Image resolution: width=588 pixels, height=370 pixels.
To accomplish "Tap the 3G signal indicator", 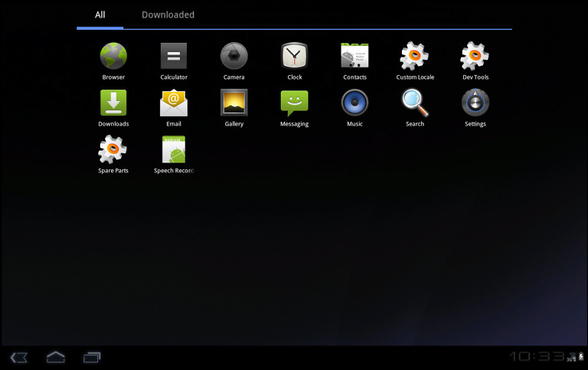I will (x=571, y=357).
